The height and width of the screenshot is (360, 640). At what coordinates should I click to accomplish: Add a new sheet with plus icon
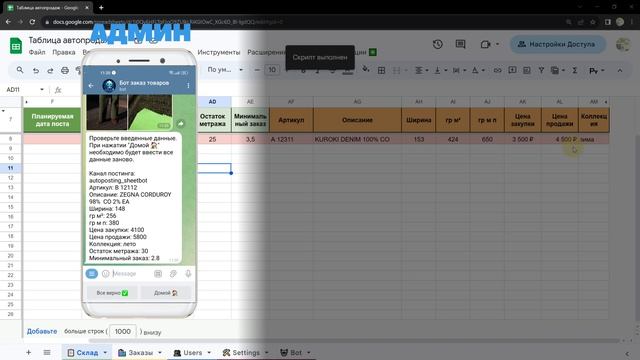[x=29, y=352]
